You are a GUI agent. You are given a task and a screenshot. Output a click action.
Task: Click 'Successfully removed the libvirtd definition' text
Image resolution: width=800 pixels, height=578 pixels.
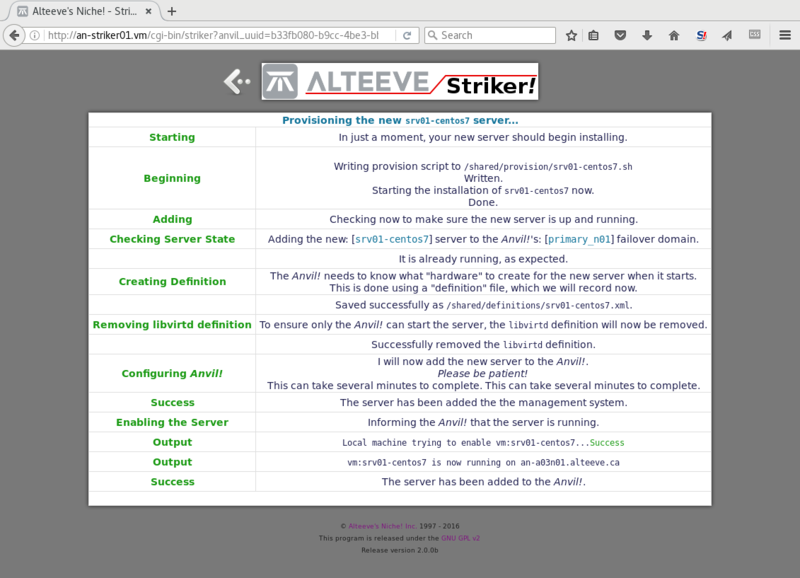click(483, 345)
